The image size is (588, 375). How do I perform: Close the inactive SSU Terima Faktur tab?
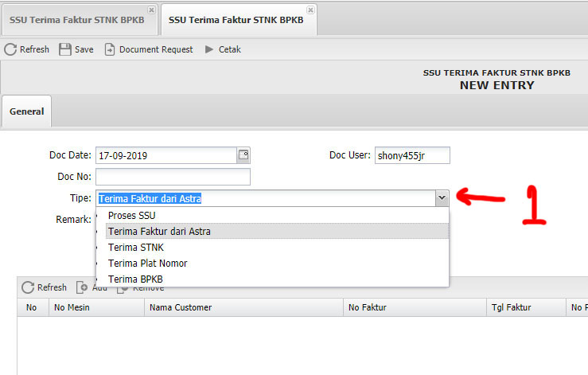151,10
